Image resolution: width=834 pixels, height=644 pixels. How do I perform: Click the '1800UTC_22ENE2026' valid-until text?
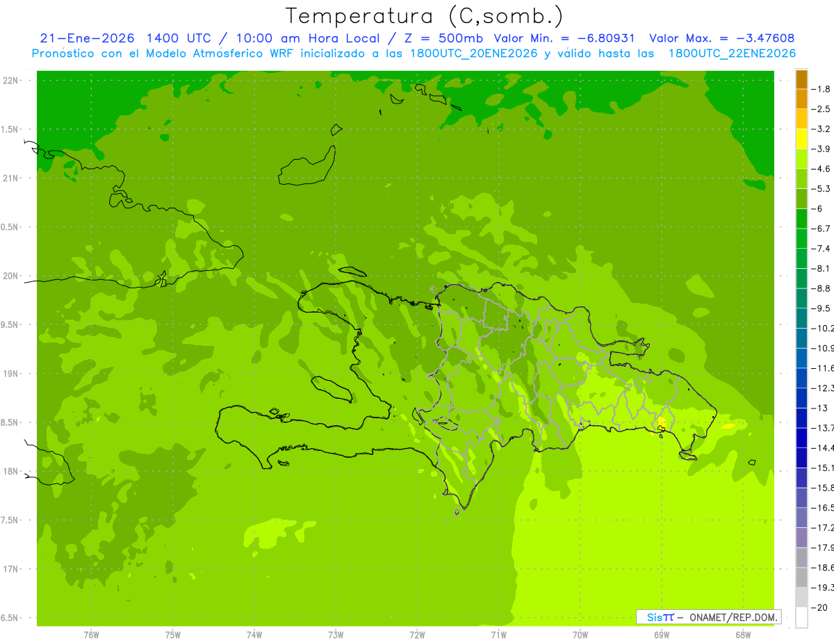pyautogui.click(x=732, y=53)
